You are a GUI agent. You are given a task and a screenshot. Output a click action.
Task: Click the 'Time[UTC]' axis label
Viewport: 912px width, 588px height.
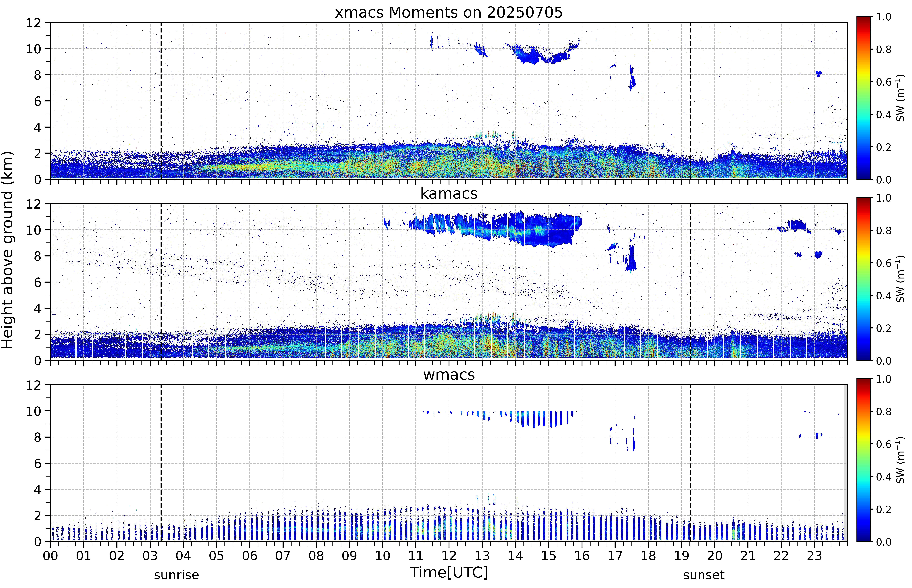tap(449, 572)
